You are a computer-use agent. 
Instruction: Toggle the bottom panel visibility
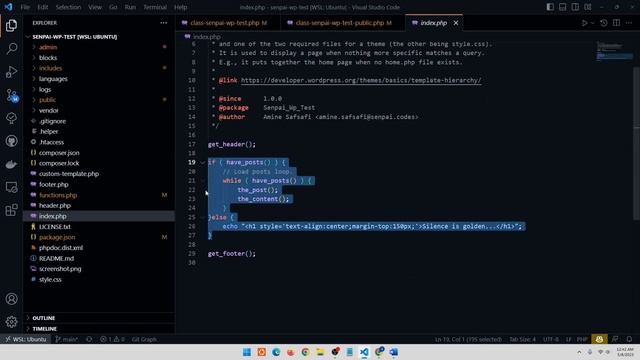click(562, 7)
